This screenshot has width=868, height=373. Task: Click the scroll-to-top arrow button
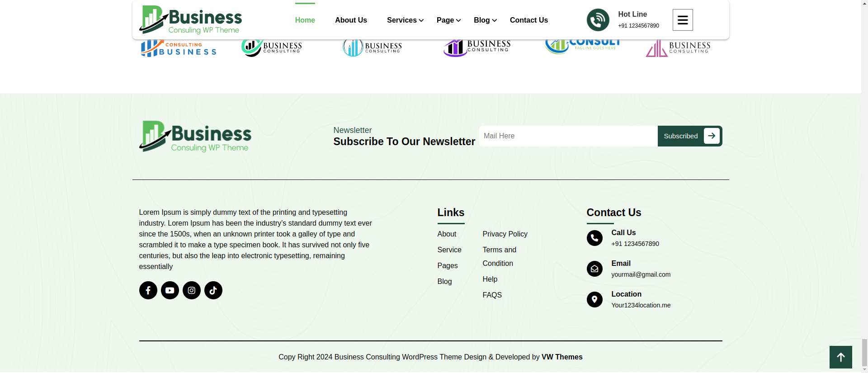(840, 357)
